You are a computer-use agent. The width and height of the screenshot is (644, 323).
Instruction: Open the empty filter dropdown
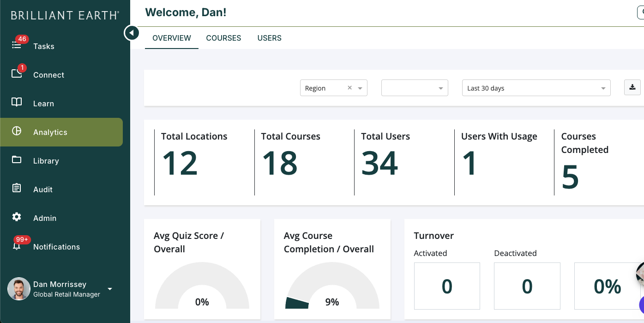tap(415, 88)
